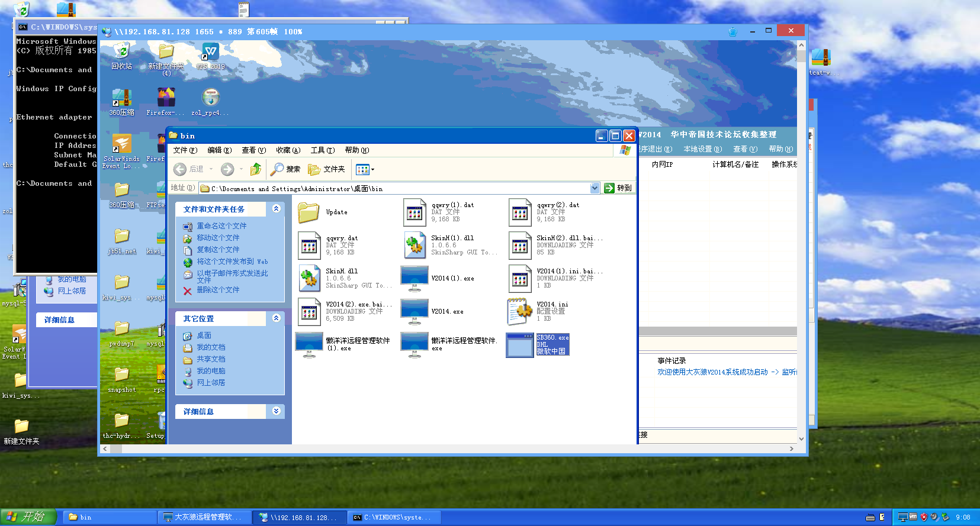The height and width of the screenshot is (526, 980).
Task: Collapse the 文件和文件夹任务 panel
Action: [276, 208]
